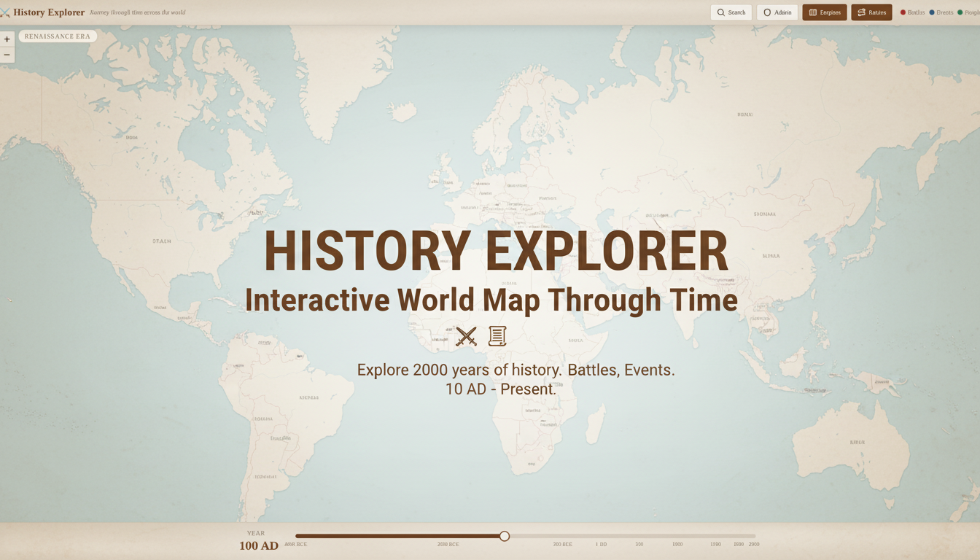The height and width of the screenshot is (560, 980).
Task: Click the leftmost BCE label on the timeline
Action: [x=295, y=545]
